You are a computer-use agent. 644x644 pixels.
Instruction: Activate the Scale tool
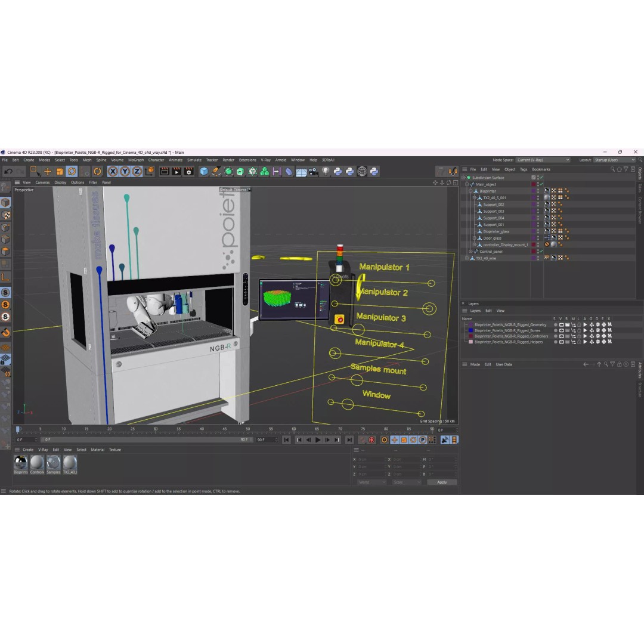tap(60, 172)
